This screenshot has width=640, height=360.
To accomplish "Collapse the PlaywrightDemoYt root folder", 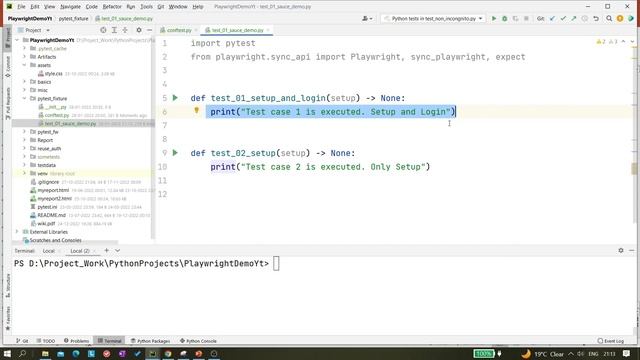I will point(17,40).
